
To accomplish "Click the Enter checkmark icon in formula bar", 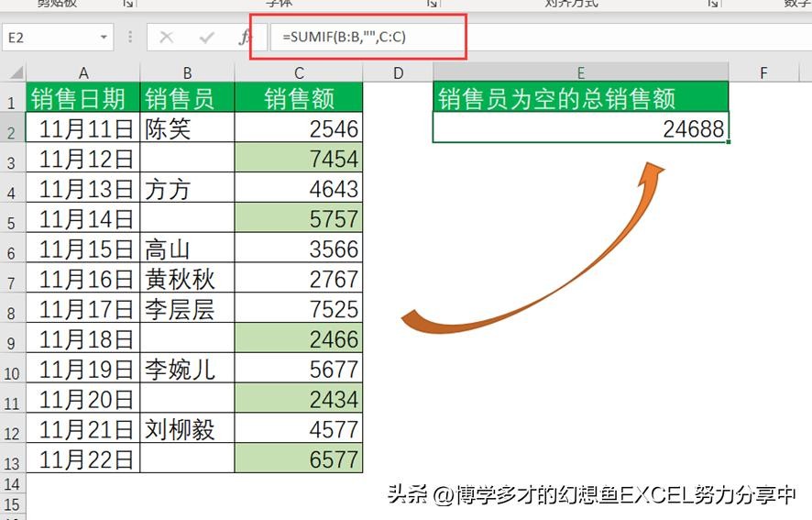I will tap(206, 38).
